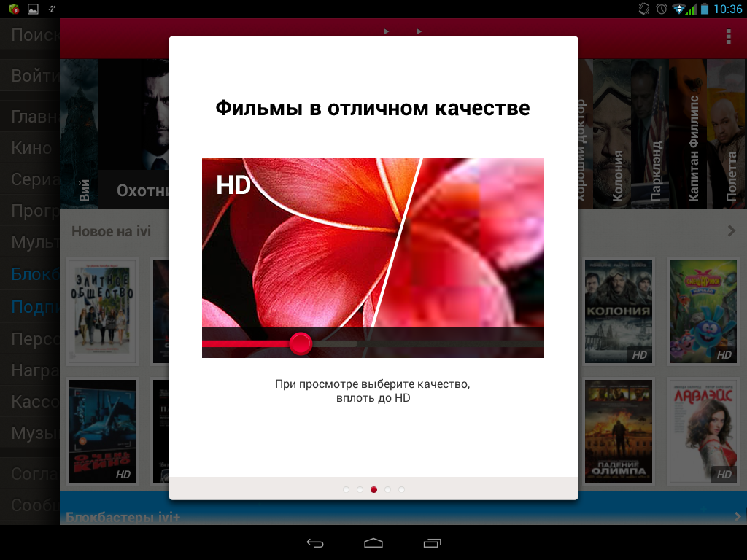Open the Блокбастеры ivi+ section header
Screen dimensions: 747x560
point(123,517)
